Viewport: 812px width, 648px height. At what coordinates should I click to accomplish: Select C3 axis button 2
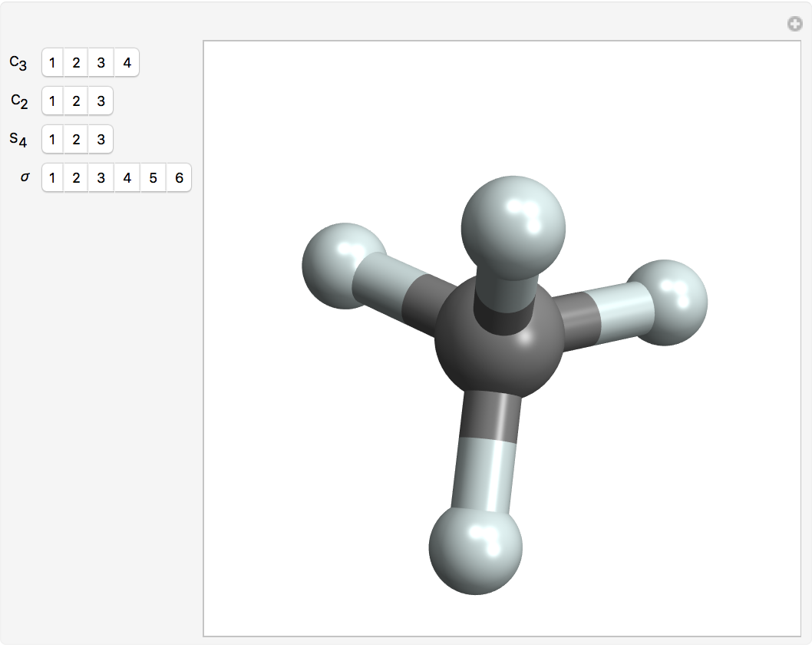[x=76, y=63]
